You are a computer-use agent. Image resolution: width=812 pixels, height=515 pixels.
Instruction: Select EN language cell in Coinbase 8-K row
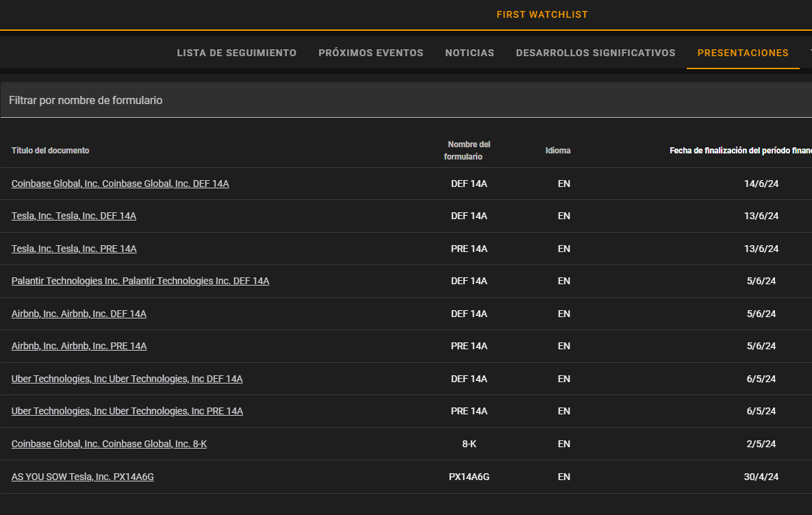[564, 444]
